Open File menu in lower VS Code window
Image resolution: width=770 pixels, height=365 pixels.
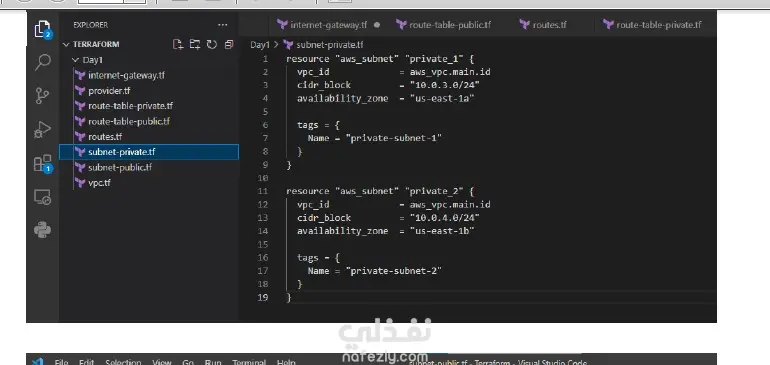point(61,363)
